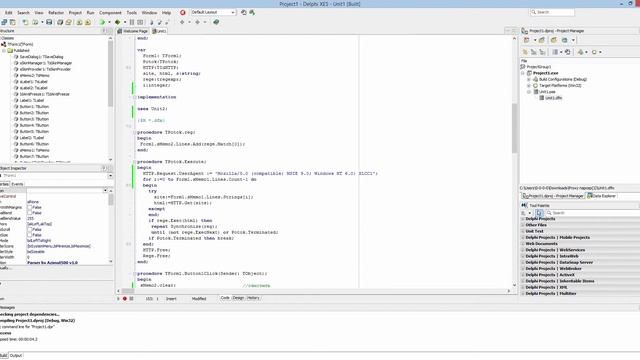Switch to the Design tab below editor
Viewport: 640px width, 360px height.
click(238, 298)
